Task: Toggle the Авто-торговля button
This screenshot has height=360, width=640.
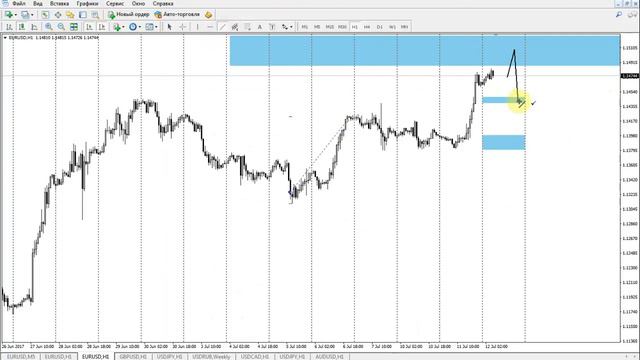Action: click(178, 15)
